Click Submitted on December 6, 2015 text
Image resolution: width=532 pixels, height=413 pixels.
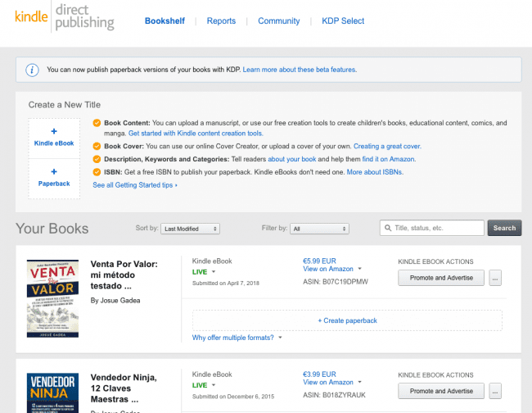tap(233, 397)
